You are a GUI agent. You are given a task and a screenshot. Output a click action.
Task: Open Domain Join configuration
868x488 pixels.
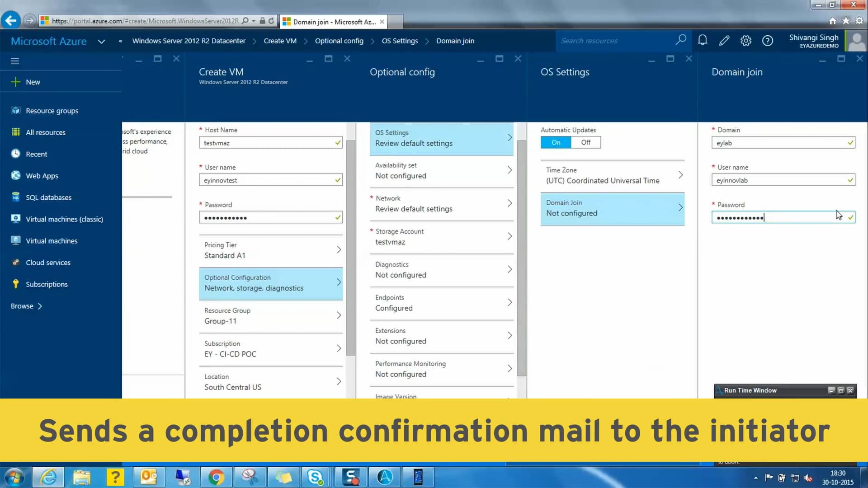613,208
